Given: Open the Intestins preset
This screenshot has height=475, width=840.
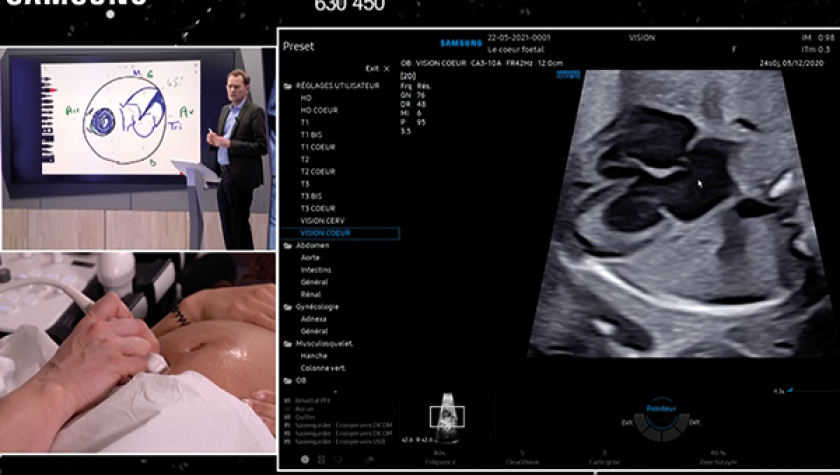Looking at the screenshot, I should tap(316, 270).
